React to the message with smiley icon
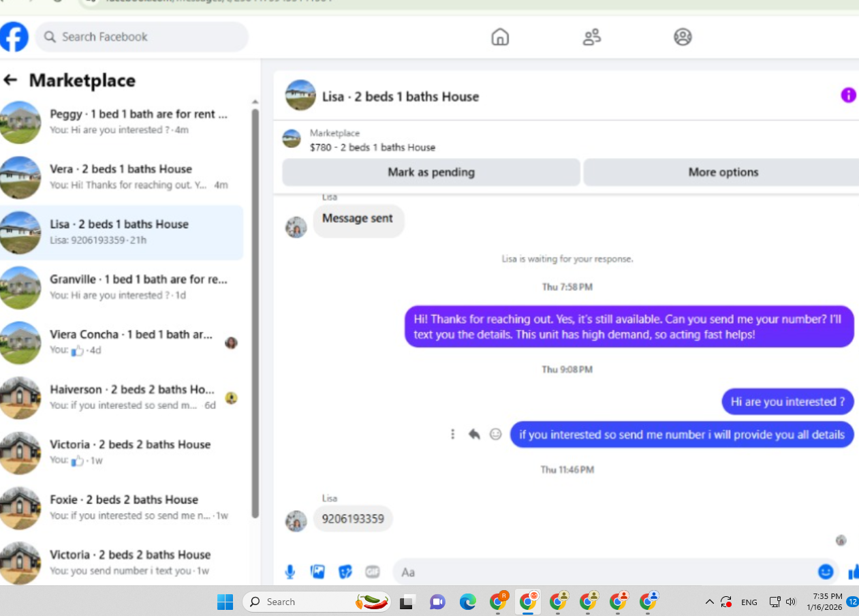 (496, 434)
